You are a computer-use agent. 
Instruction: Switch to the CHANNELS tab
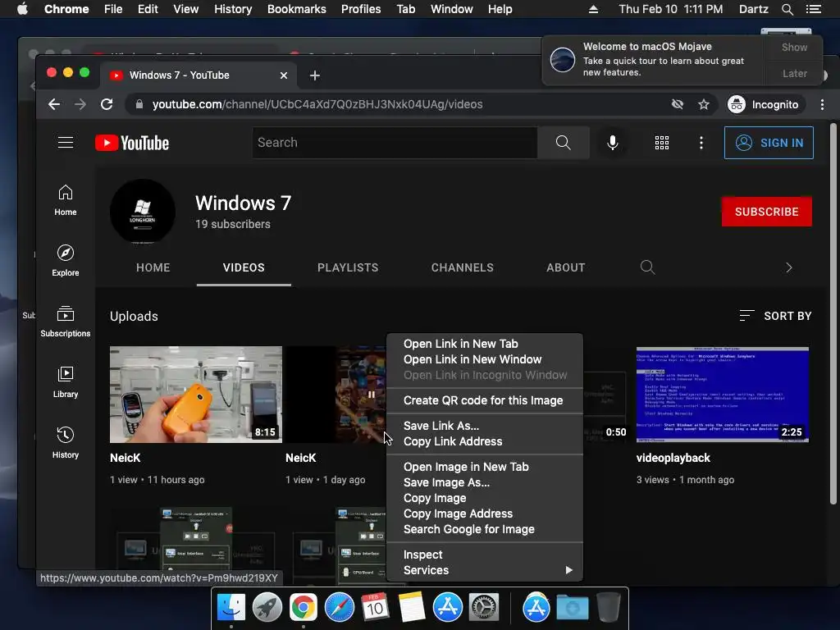tap(463, 267)
